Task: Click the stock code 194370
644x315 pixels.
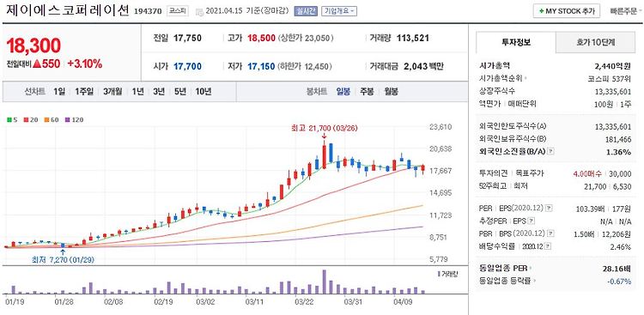Action: coord(149,11)
